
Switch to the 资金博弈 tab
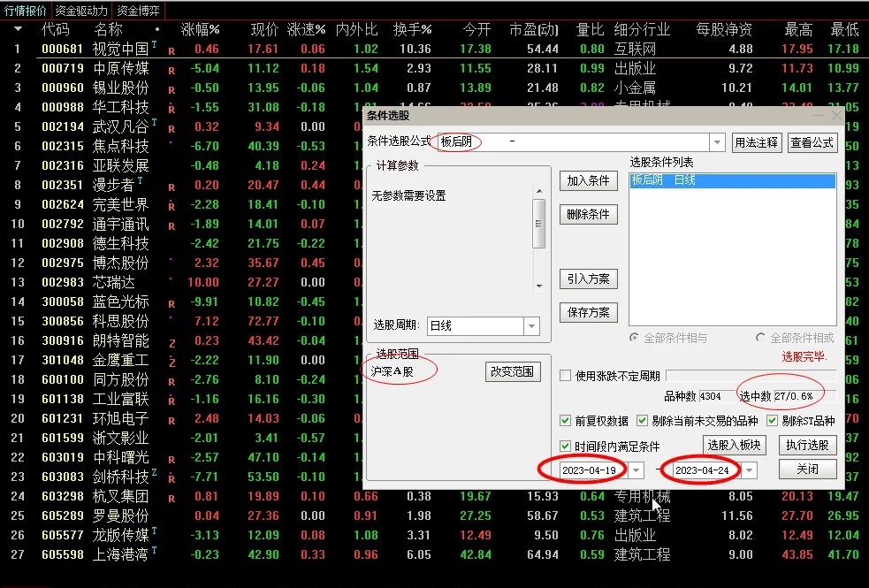point(139,11)
